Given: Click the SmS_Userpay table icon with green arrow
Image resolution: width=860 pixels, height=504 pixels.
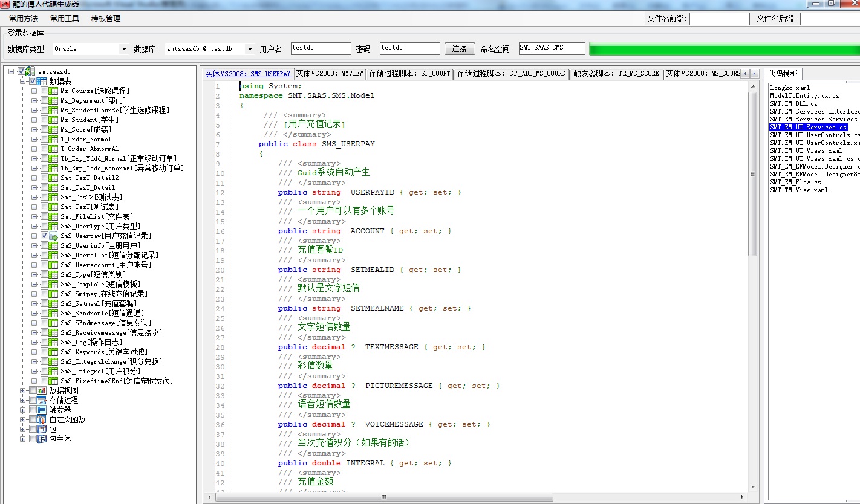Looking at the screenshot, I should click(x=53, y=236).
